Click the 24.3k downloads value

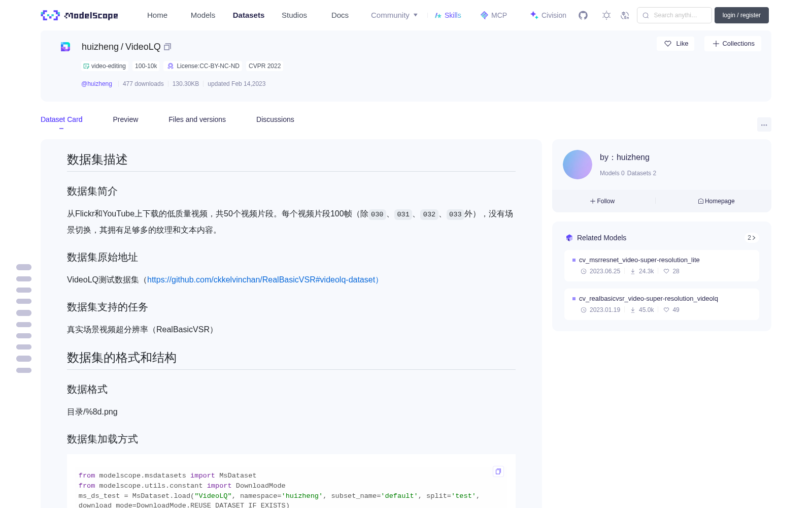coord(646,271)
